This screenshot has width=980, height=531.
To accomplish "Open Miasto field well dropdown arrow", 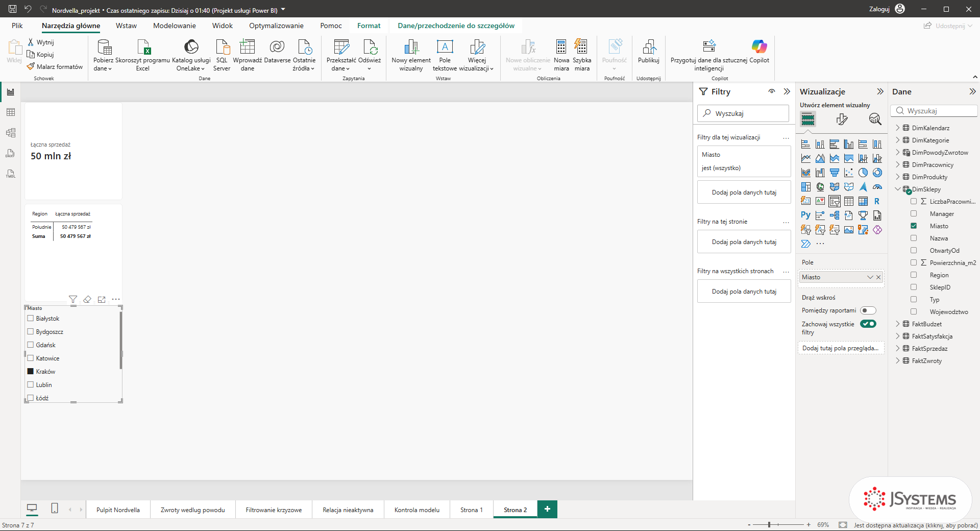I will pyautogui.click(x=870, y=277).
